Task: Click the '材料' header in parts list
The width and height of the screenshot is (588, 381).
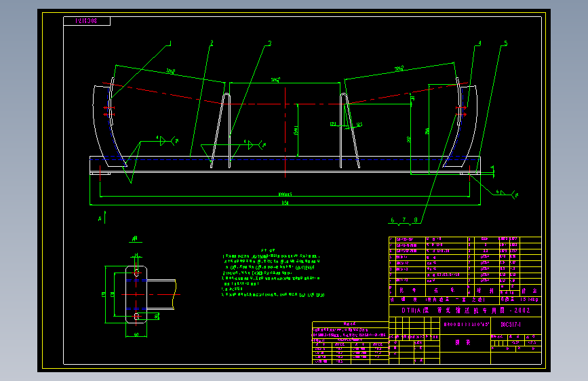Action: (x=485, y=290)
